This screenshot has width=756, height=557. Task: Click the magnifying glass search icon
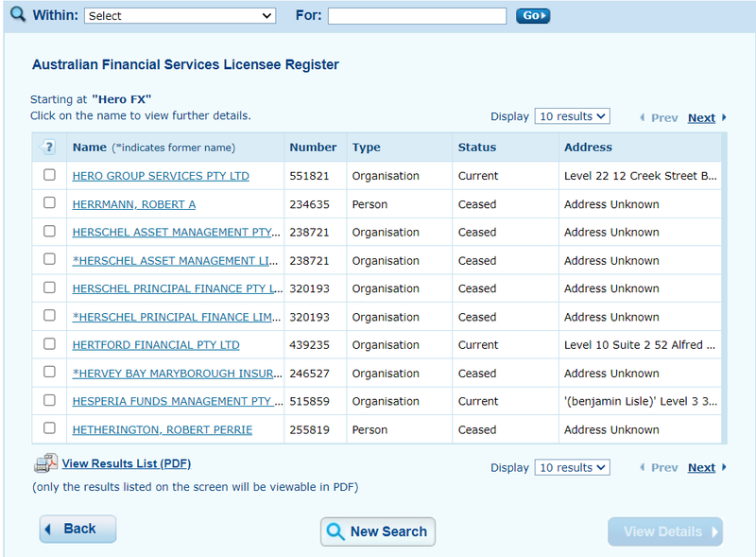click(x=18, y=14)
